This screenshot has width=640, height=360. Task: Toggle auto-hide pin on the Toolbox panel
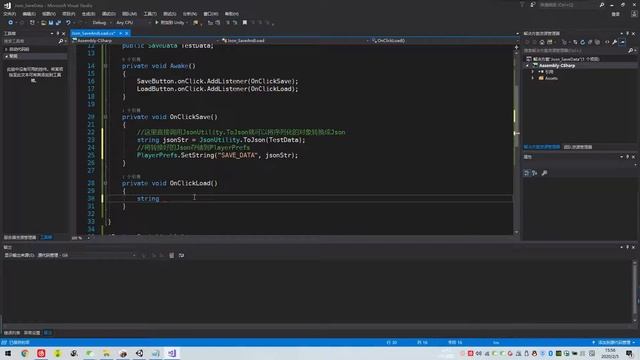coord(58,33)
